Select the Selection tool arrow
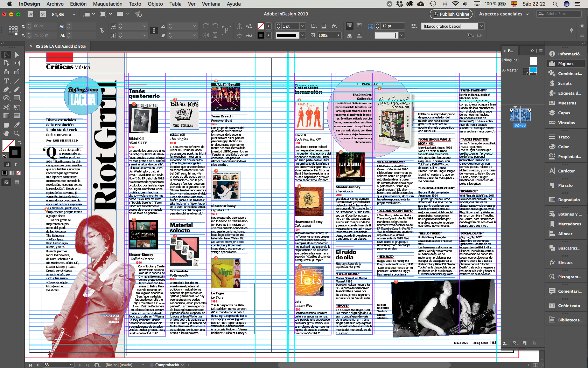 (x=6, y=55)
